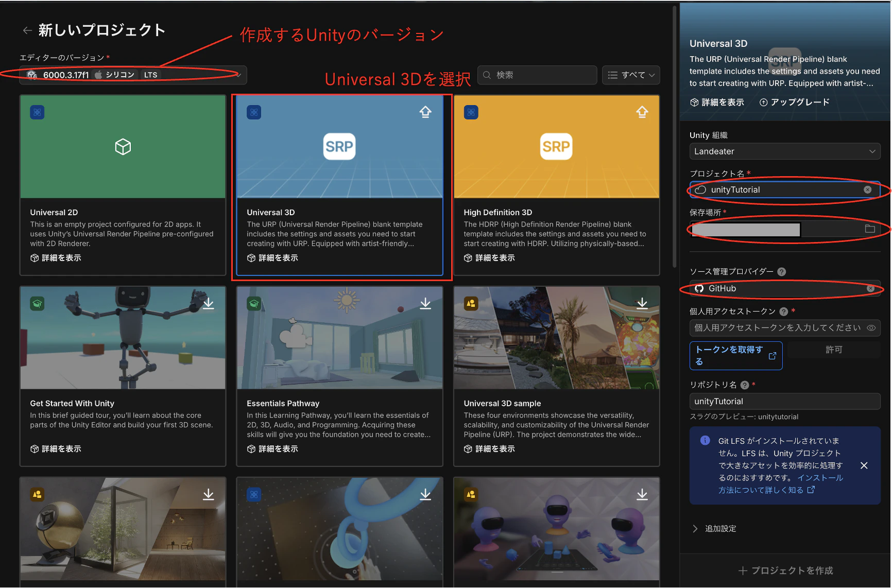Click learning badge on Essentials Pathway card
Viewport: 892px width, 588px height.
254,304
